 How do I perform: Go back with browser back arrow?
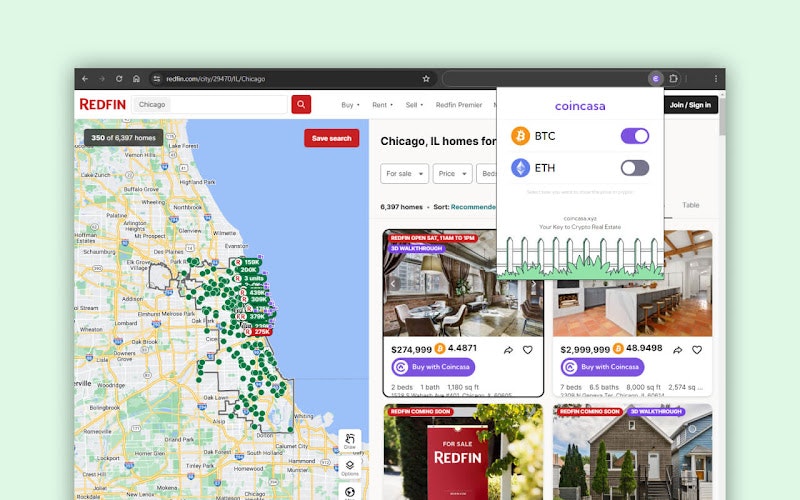click(x=85, y=79)
